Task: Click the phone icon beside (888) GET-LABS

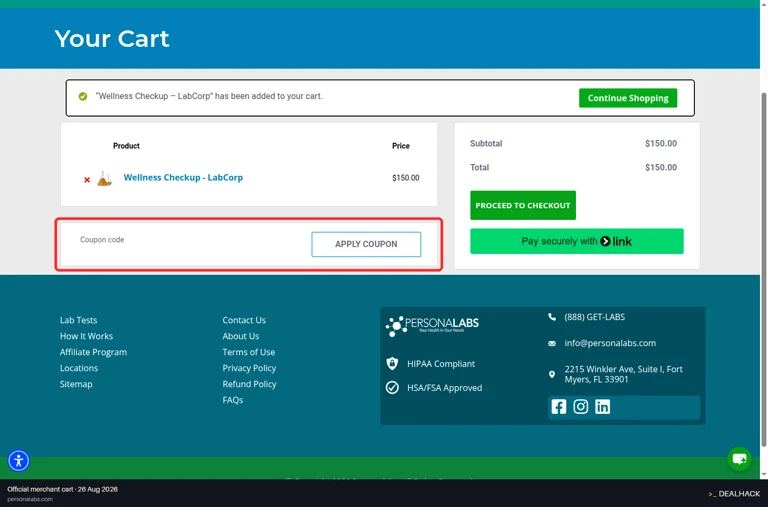Action: point(552,317)
